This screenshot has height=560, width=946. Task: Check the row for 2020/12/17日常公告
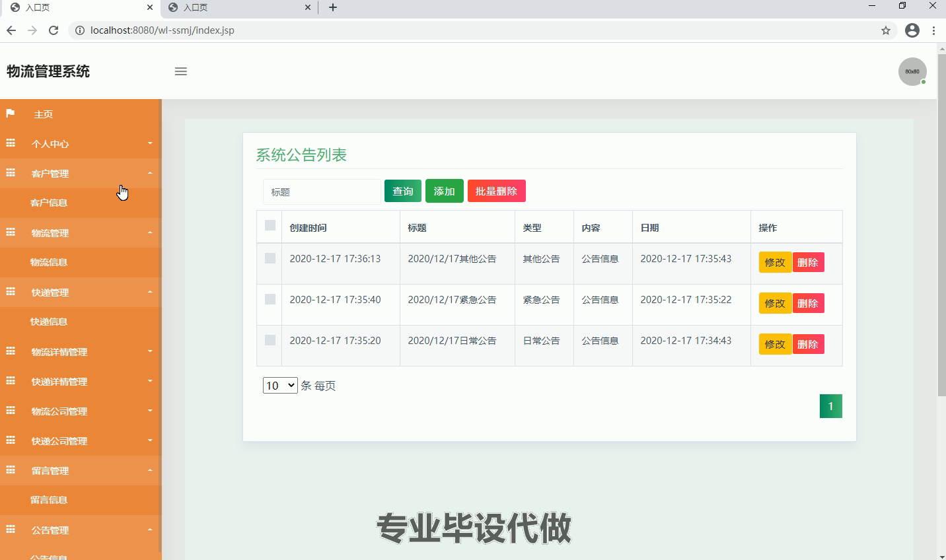270,340
